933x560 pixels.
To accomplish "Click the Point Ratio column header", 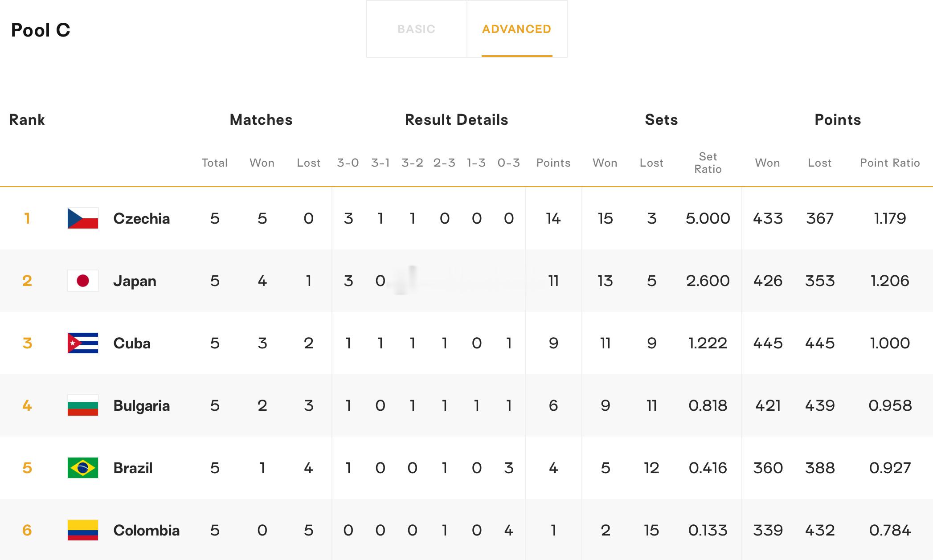I will 890,163.
